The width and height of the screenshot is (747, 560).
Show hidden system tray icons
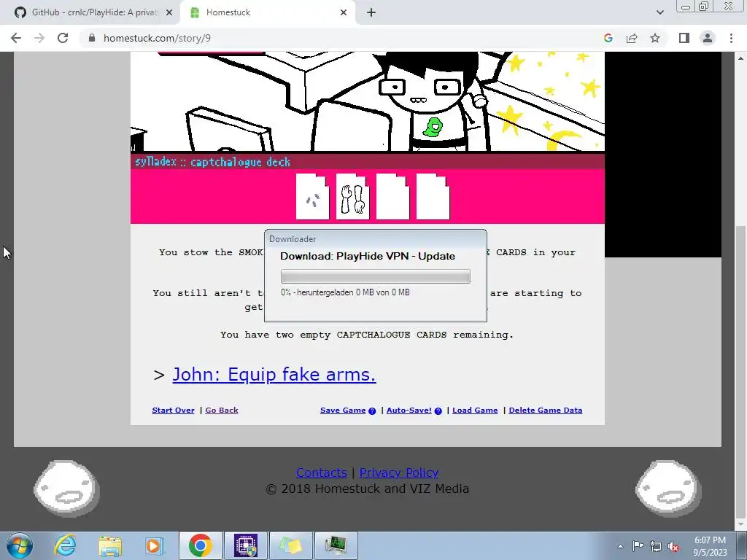(x=620, y=546)
